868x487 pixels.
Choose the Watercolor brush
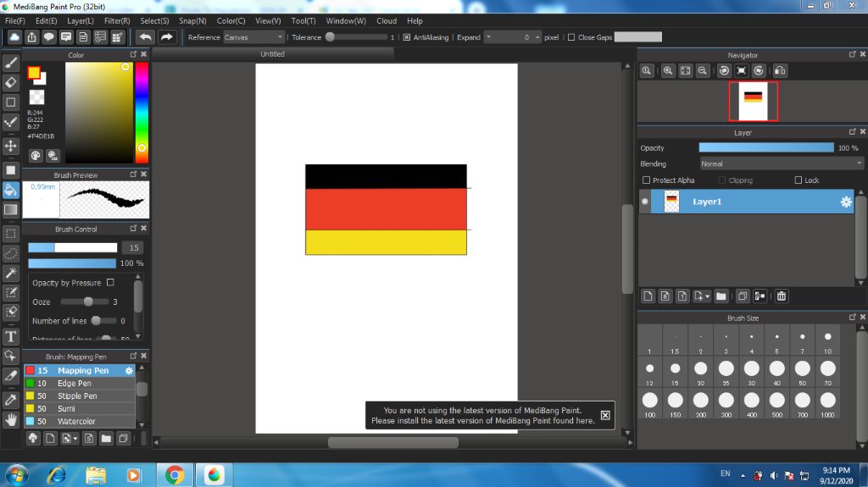[x=80, y=421]
